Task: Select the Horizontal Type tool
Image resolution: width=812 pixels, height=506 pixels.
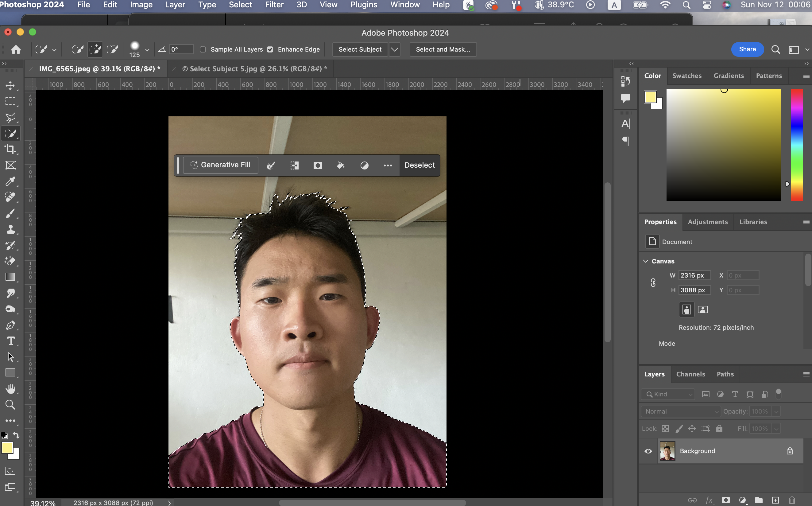Action: [10, 341]
